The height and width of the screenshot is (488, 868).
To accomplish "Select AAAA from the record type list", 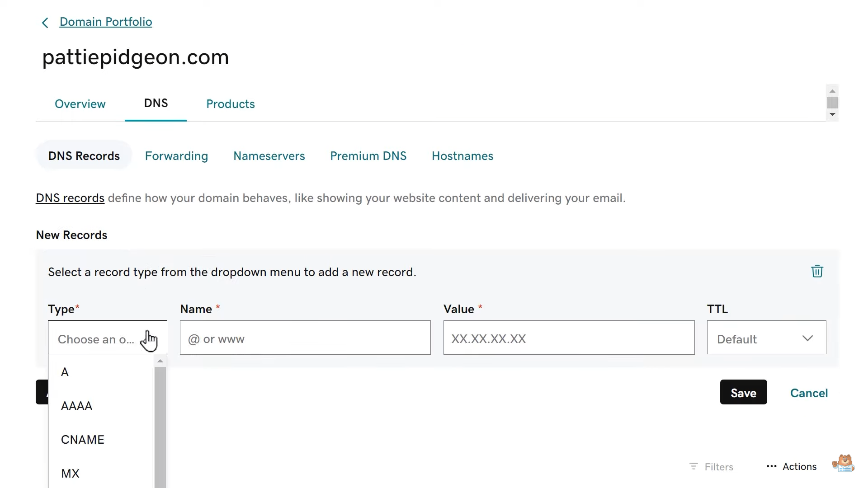I will [76, 406].
